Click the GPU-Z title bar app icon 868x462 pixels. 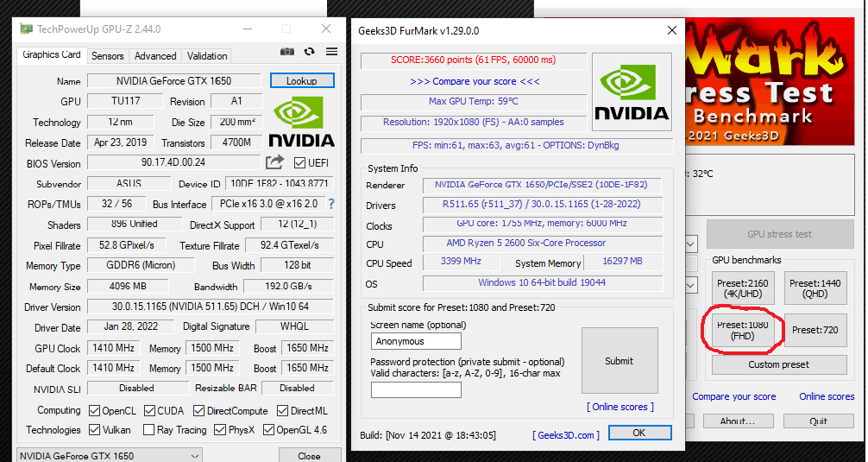[27, 28]
